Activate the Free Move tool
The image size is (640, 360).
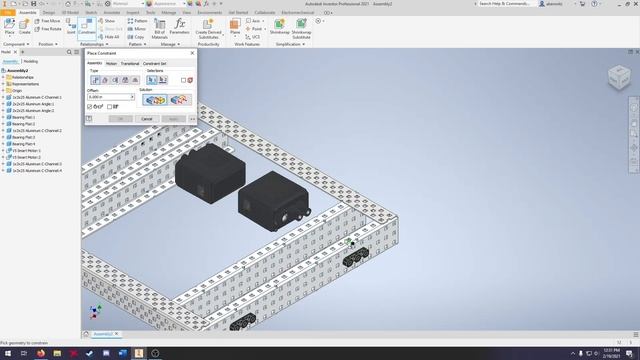(47, 21)
